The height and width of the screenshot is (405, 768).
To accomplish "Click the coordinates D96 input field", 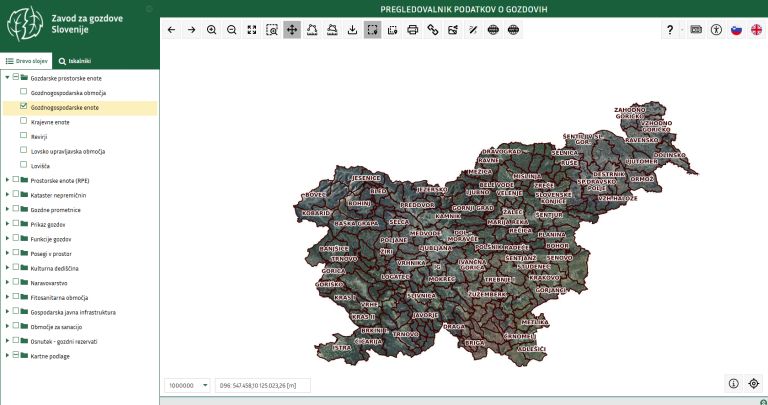I will 263,385.
